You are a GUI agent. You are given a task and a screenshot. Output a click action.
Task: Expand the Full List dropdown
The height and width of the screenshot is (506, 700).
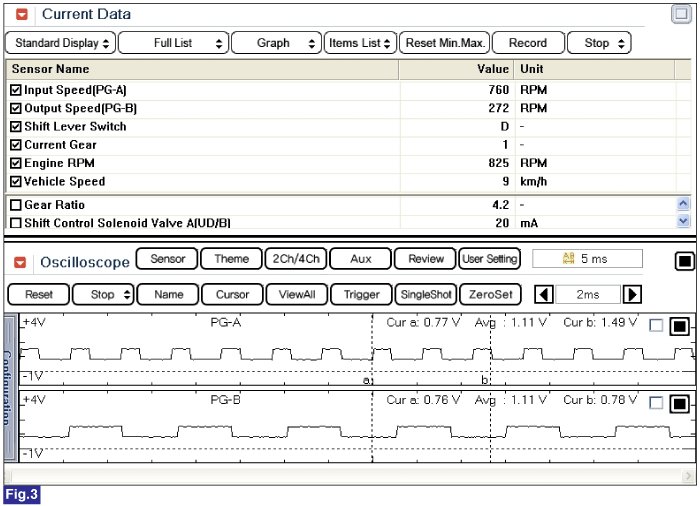[x=172, y=43]
